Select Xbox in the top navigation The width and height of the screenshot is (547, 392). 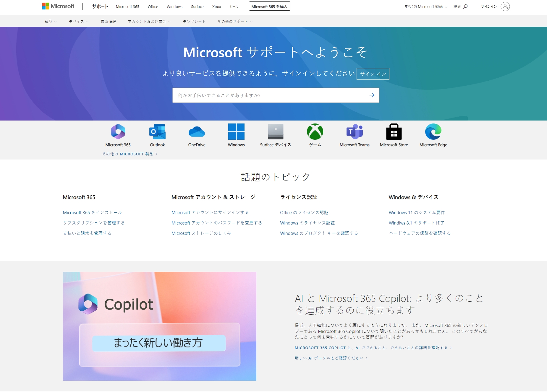pyautogui.click(x=216, y=6)
